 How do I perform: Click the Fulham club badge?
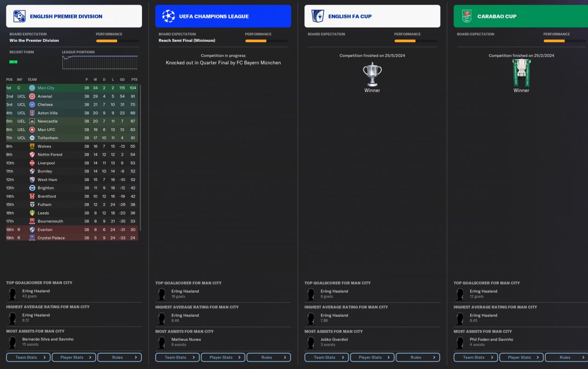click(x=32, y=204)
